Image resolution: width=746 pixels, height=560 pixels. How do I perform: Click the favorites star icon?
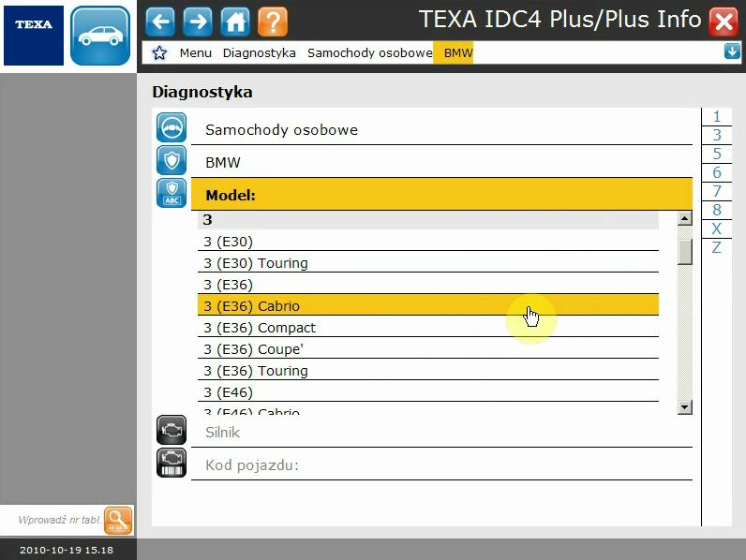pyautogui.click(x=159, y=53)
